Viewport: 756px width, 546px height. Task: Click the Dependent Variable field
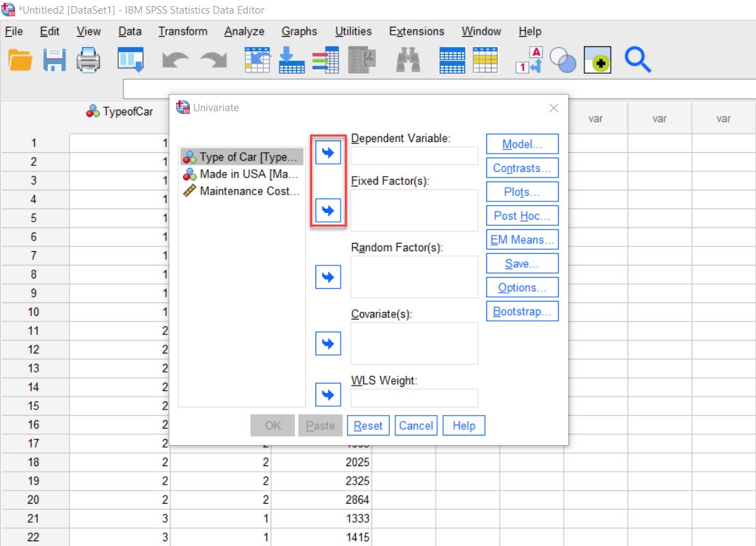(x=414, y=156)
